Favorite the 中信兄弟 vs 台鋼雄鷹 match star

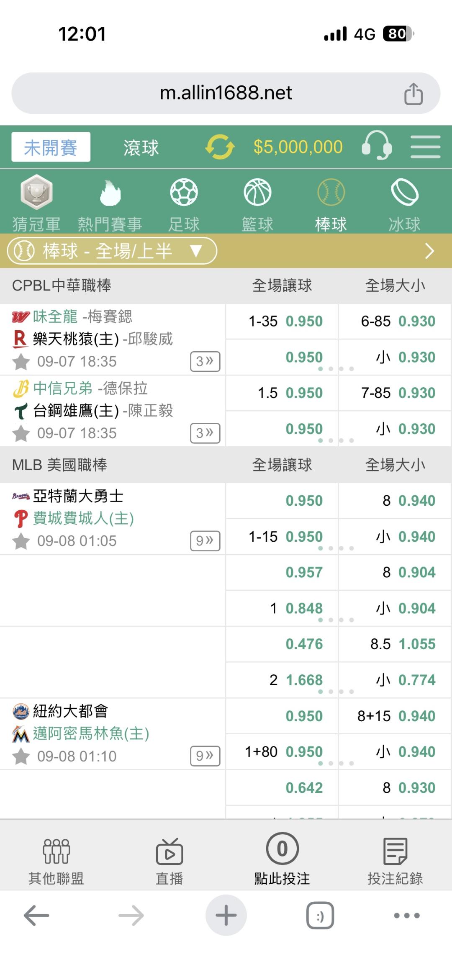(21, 433)
